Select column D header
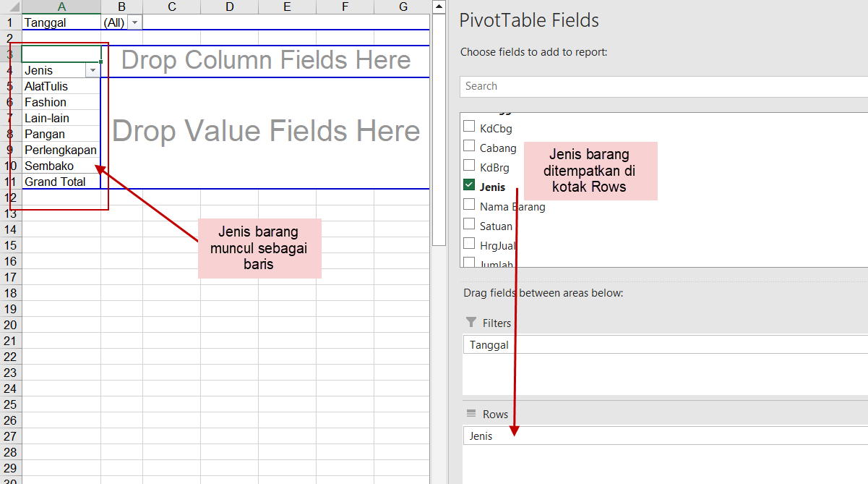 coord(229,7)
